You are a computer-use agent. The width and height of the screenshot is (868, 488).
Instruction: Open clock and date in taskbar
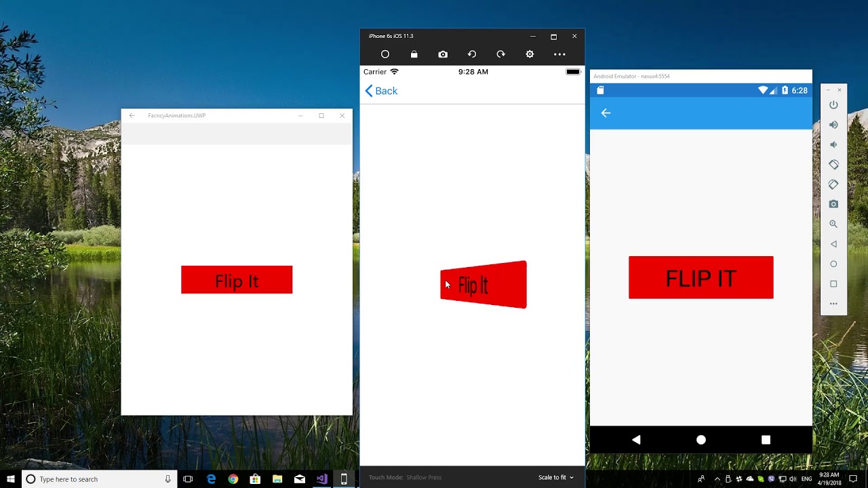click(x=829, y=479)
